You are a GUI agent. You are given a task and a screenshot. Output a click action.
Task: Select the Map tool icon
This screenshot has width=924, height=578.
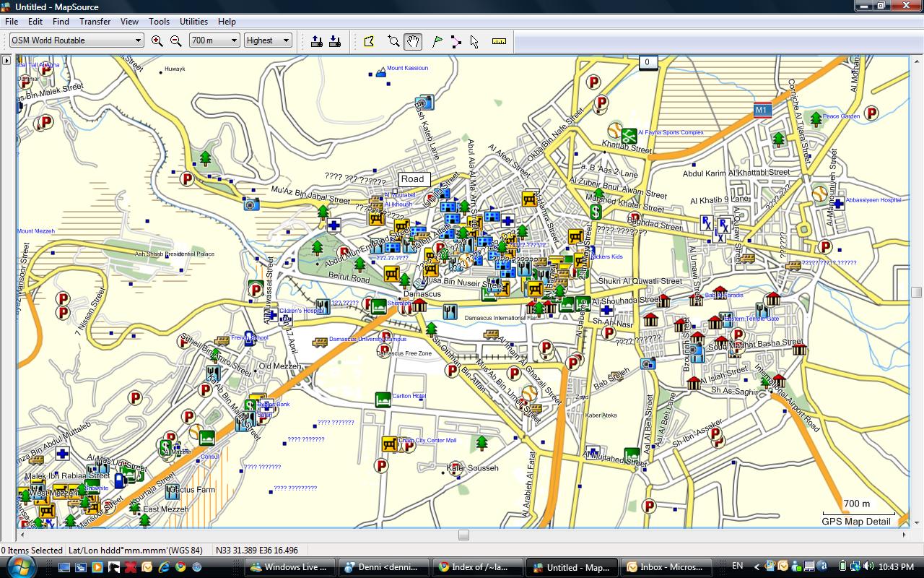click(370, 41)
